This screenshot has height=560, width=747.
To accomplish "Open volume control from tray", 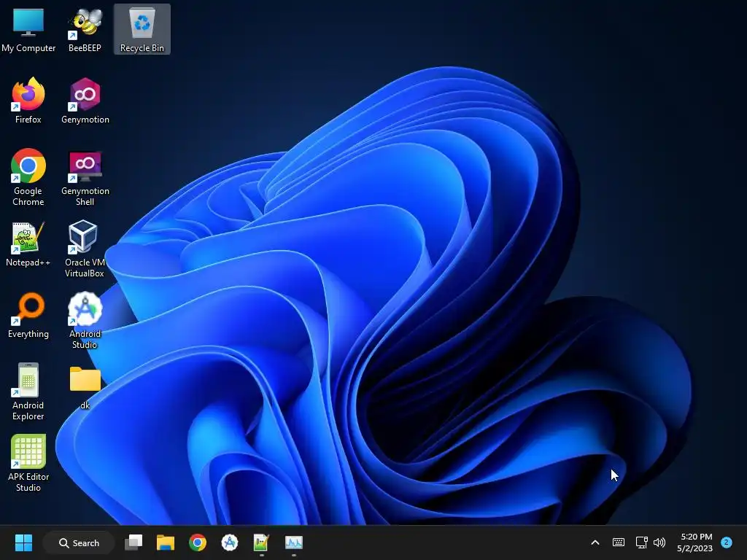I will pyautogui.click(x=659, y=542).
